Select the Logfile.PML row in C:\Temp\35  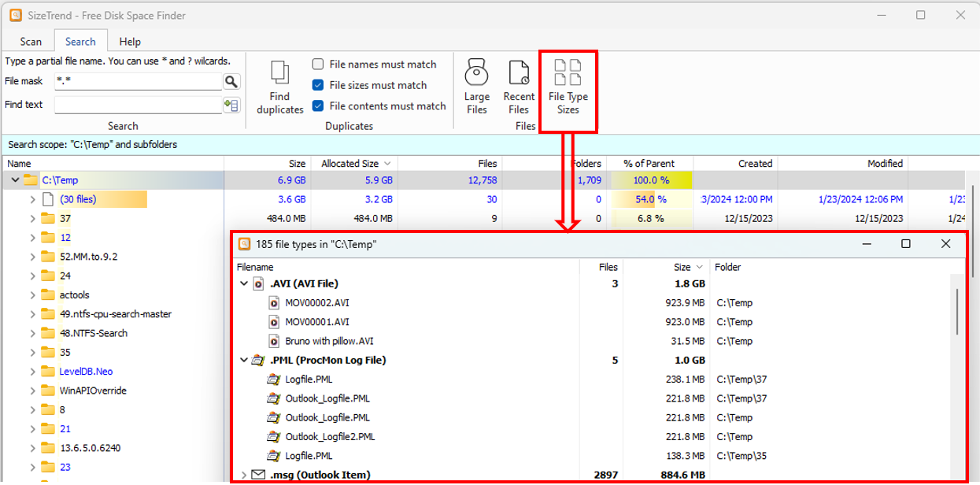click(x=594, y=456)
